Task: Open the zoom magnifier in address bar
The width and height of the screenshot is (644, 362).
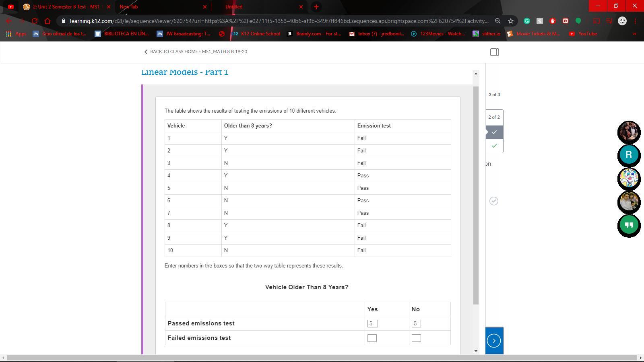Action: 498,21
